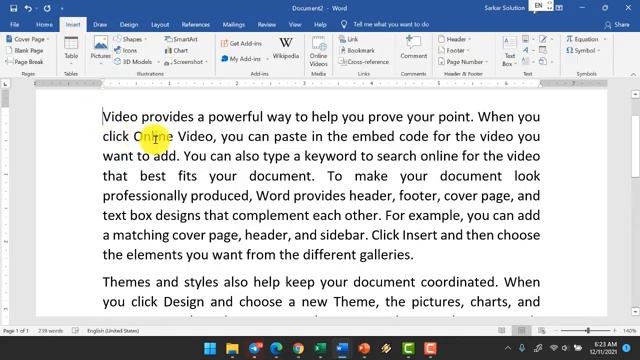Insert Pictures from the ribbon

pos(100,51)
